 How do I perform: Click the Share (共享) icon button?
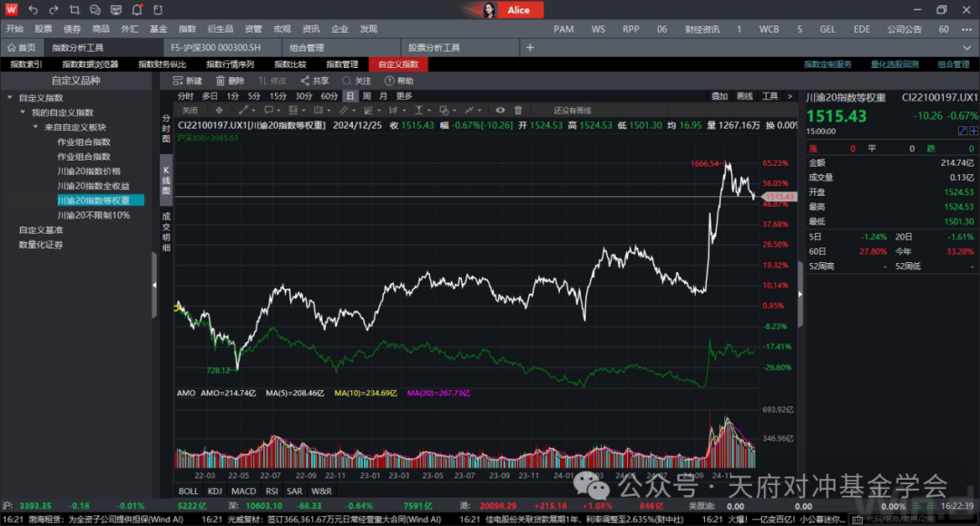click(314, 81)
